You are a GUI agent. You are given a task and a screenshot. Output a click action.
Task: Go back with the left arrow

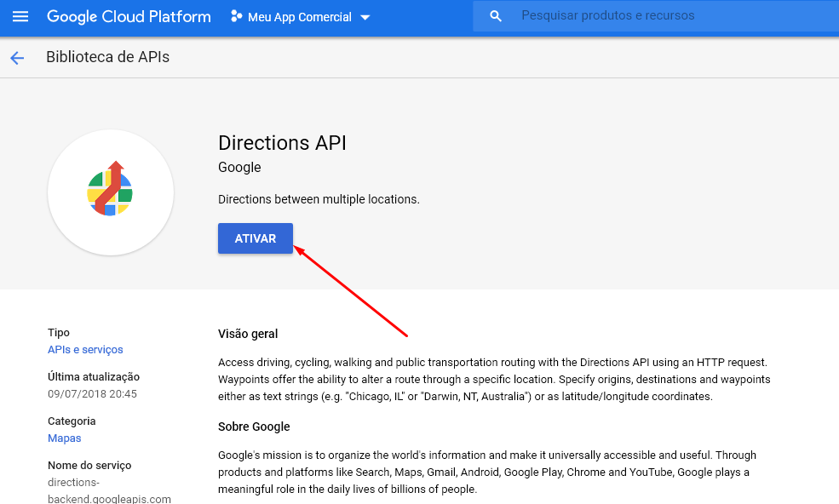(x=17, y=58)
